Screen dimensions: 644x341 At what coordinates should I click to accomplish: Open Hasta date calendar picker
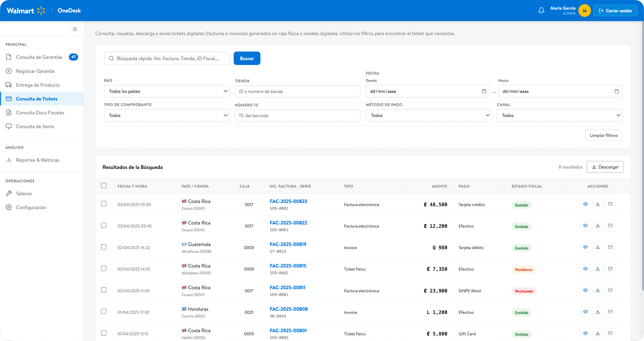(x=617, y=91)
